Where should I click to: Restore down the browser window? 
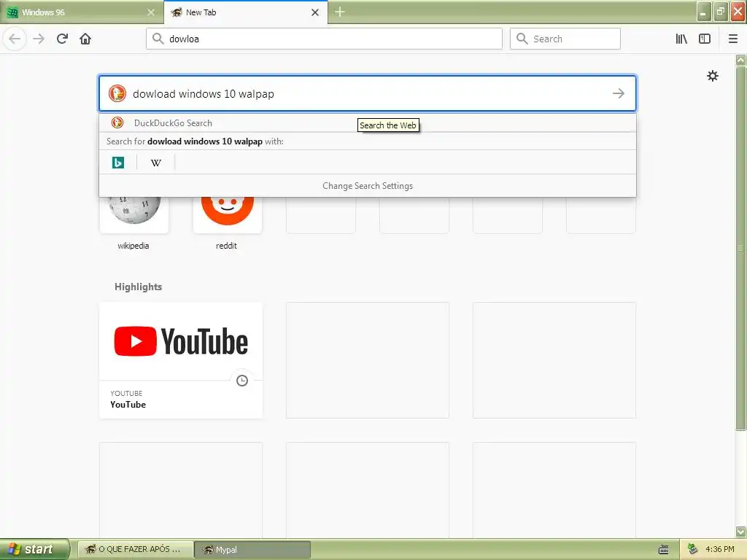[720, 12]
